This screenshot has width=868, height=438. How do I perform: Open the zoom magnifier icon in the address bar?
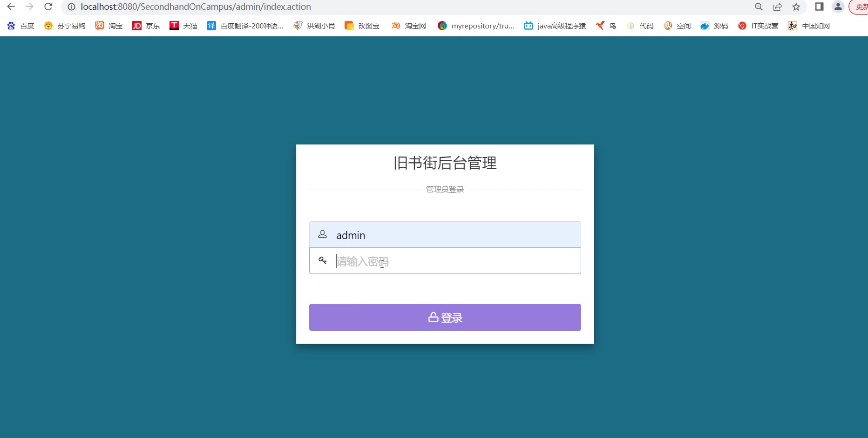click(759, 7)
